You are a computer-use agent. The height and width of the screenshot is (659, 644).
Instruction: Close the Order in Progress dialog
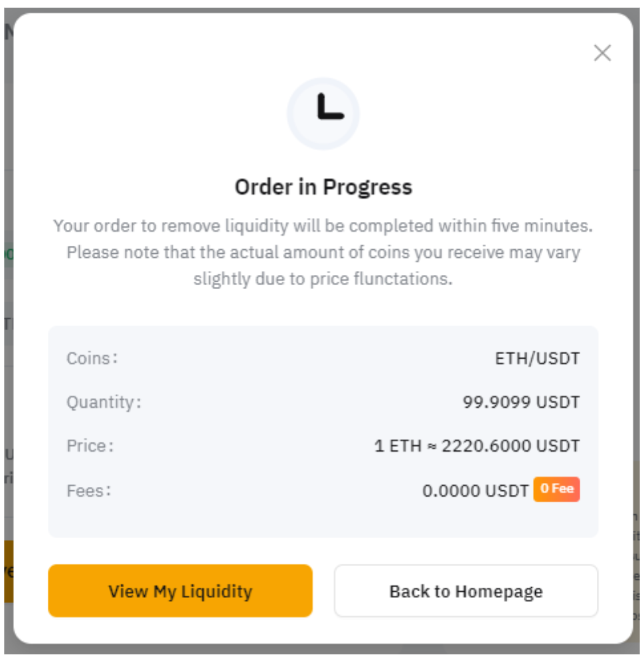(x=602, y=53)
